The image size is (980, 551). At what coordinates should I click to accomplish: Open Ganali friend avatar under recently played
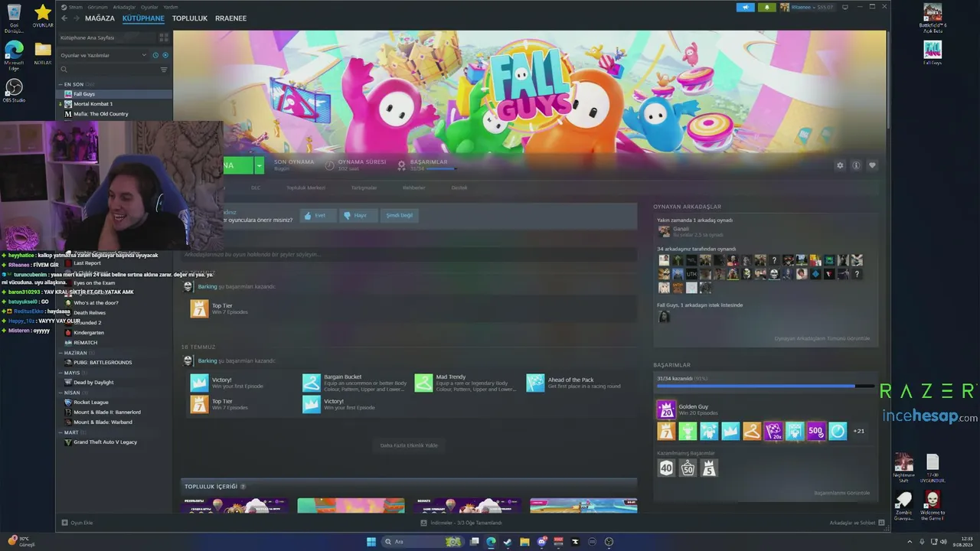pos(664,231)
